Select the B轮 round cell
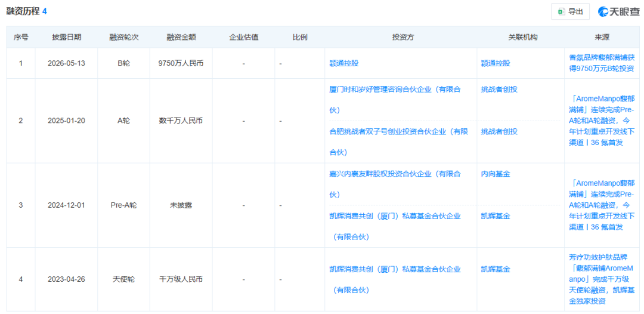 (123, 63)
